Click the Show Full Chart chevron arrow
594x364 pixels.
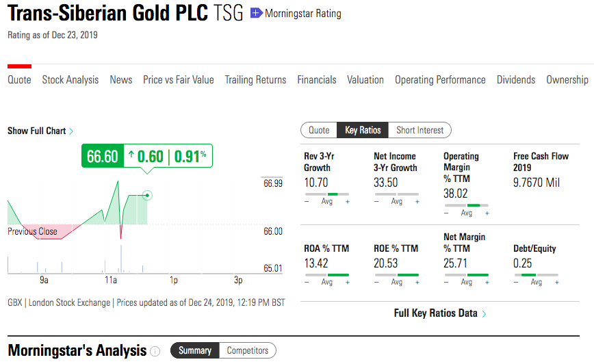pos(71,131)
